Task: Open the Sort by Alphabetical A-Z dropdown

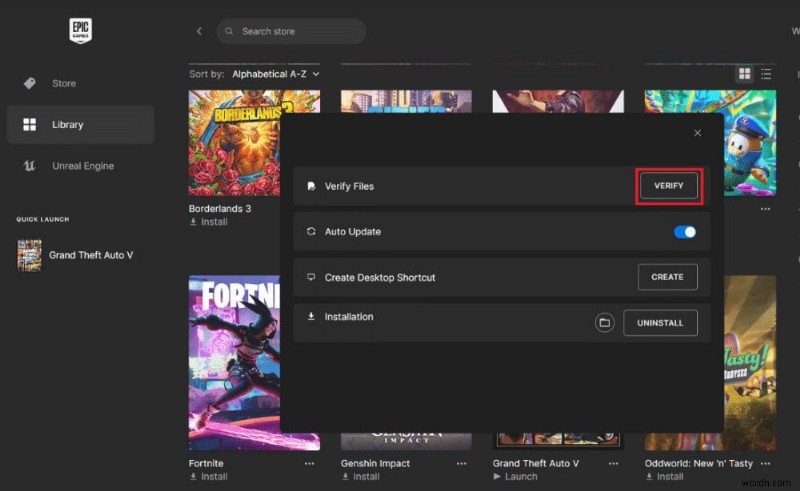Action: click(276, 74)
